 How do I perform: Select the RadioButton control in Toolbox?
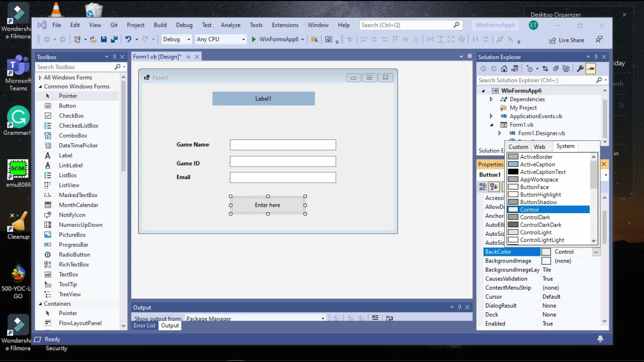74,254
